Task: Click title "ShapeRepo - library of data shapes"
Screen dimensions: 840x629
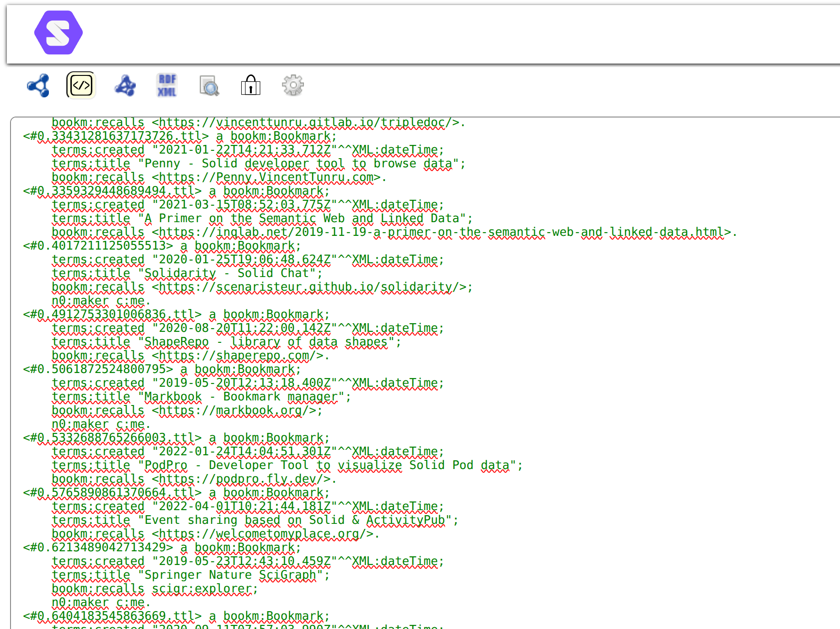Action: 266,342
